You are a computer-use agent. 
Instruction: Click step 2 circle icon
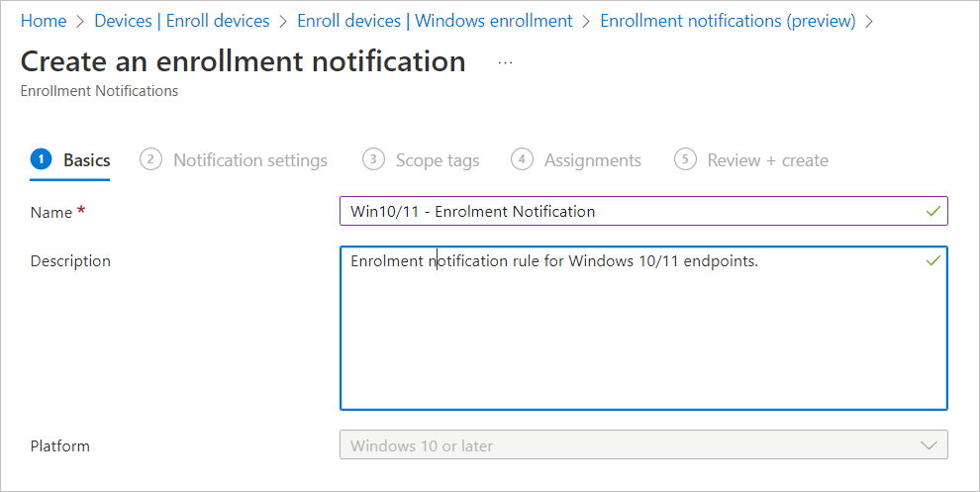click(150, 159)
